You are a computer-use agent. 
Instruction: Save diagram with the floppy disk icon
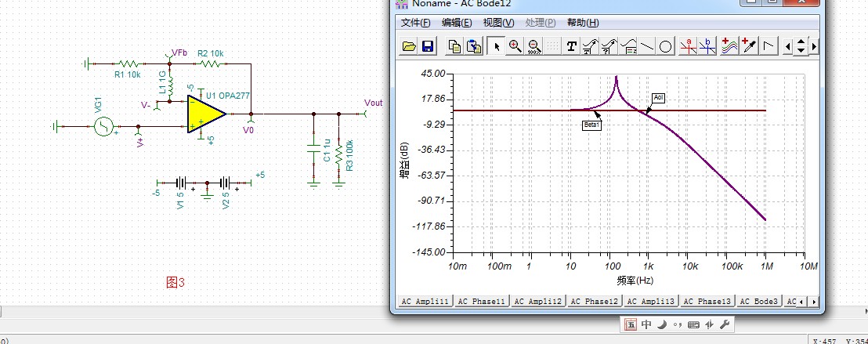[x=428, y=46]
